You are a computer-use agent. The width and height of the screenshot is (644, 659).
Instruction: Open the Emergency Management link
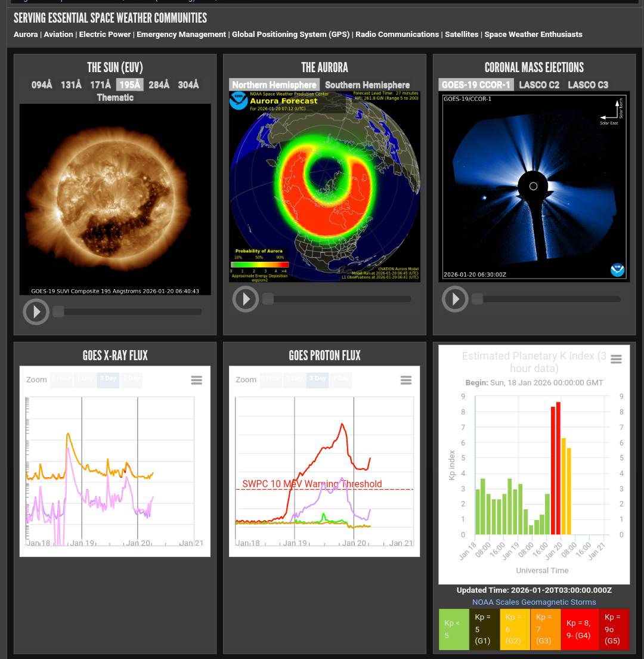point(181,35)
